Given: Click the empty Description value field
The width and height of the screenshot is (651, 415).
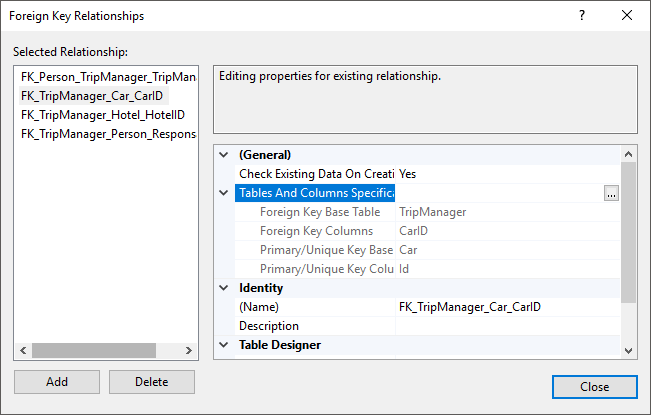Looking at the screenshot, I should click(508, 326).
